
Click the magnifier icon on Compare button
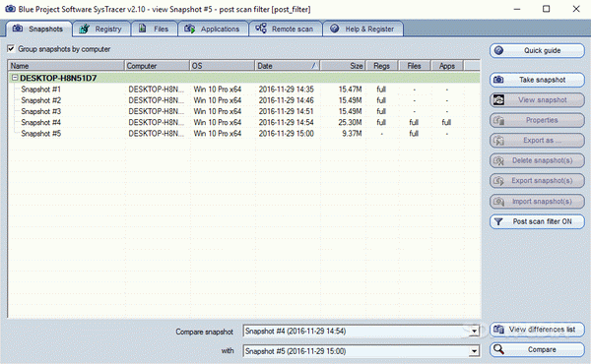pos(498,349)
